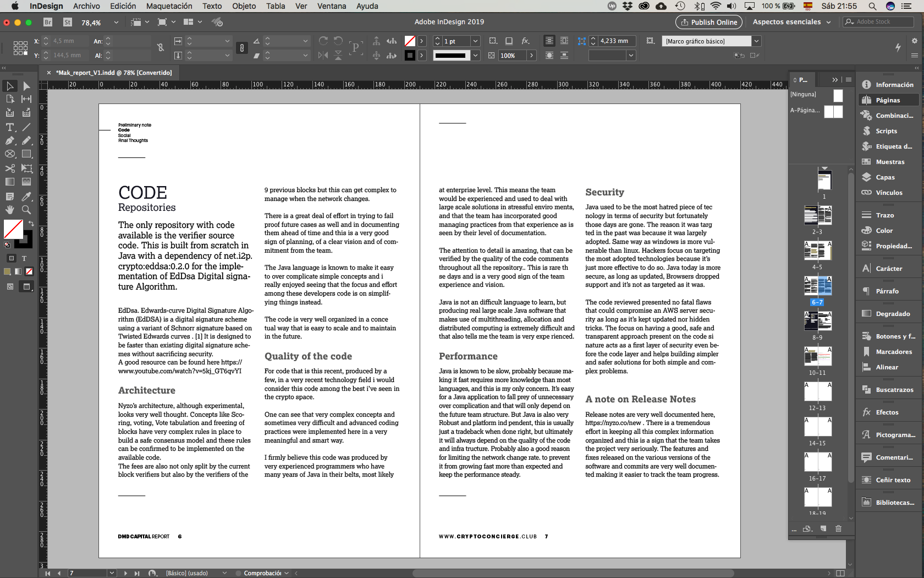Select the Selection tool arrow
This screenshot has height=578, width=924.
pos(10,86)
